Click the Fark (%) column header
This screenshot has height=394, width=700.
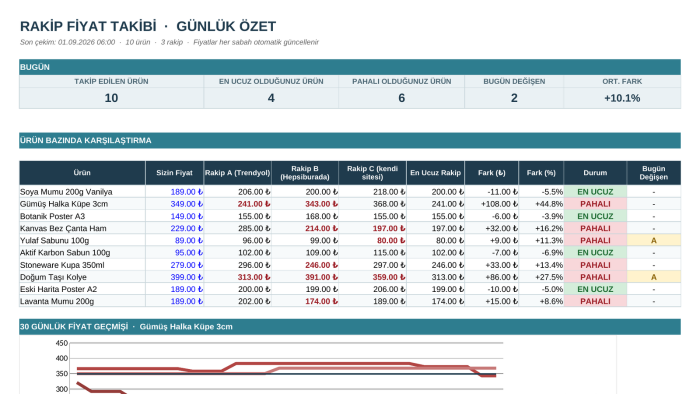(x=541, y=173)
